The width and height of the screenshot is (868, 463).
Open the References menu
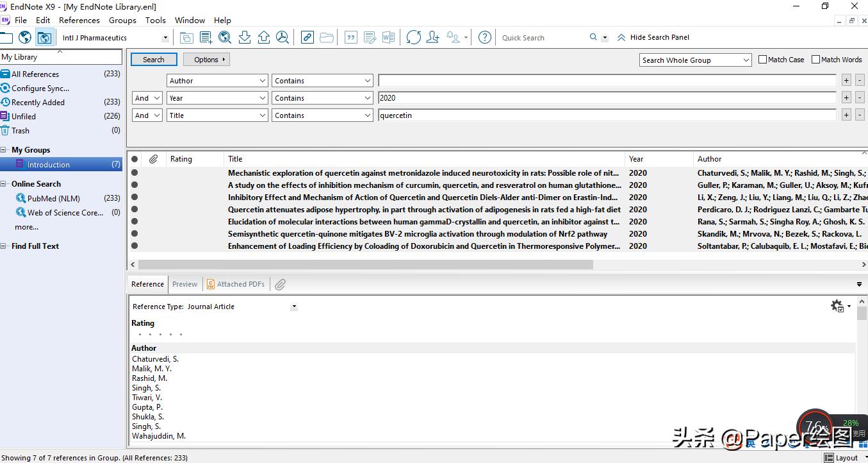tap(79, 20)
